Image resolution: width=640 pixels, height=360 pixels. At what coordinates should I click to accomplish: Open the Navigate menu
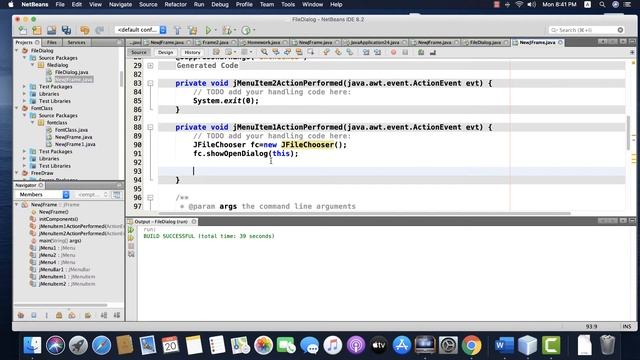click(120, 4)
